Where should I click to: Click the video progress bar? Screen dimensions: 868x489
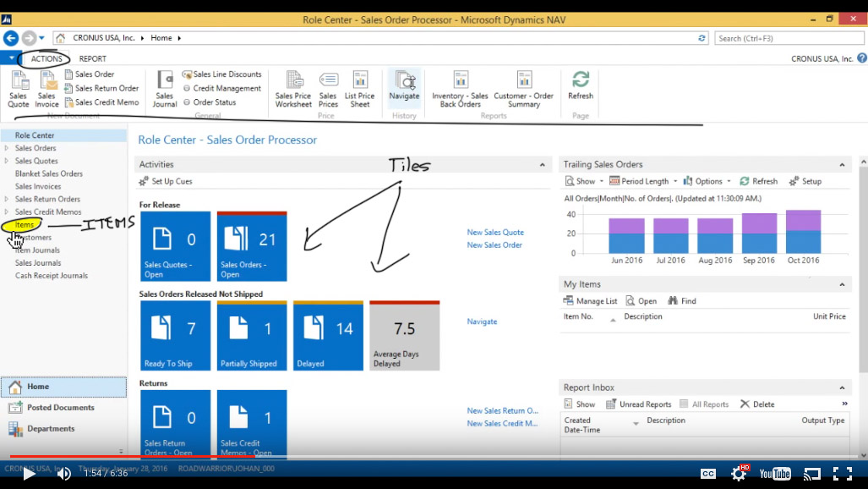tap(434, 457)
